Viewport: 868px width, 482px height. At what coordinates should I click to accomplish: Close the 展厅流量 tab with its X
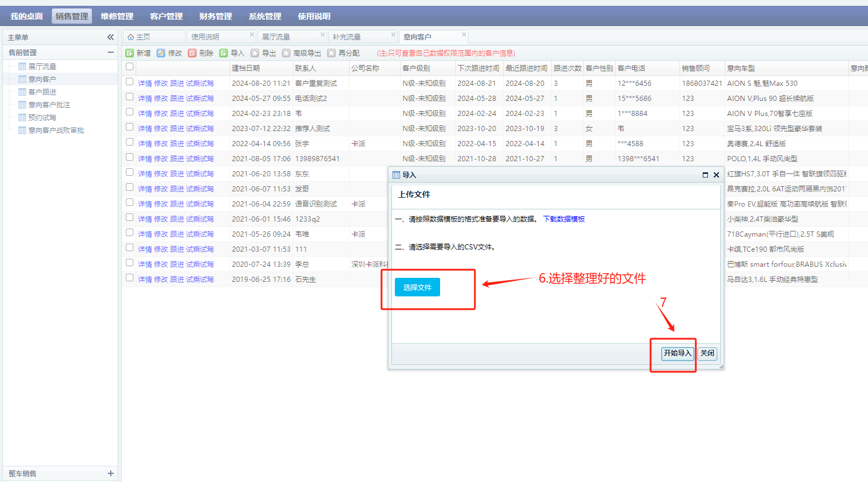[322, 35]
